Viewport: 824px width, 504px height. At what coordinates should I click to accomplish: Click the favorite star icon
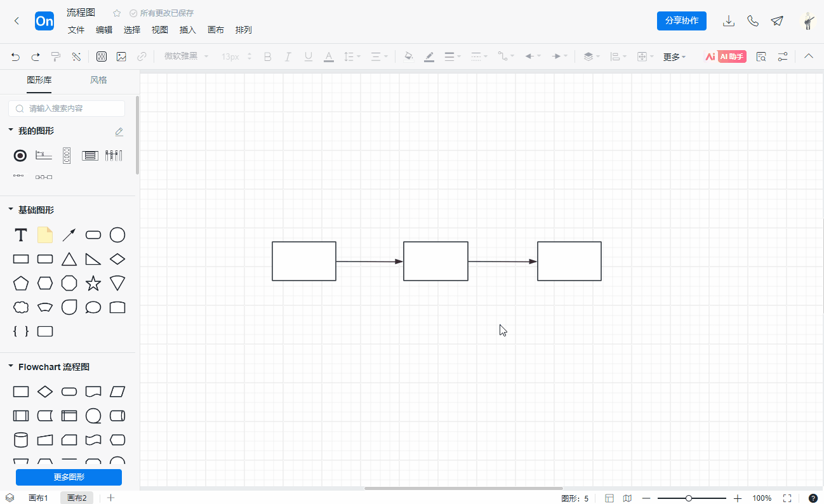[x=117, y=13]
